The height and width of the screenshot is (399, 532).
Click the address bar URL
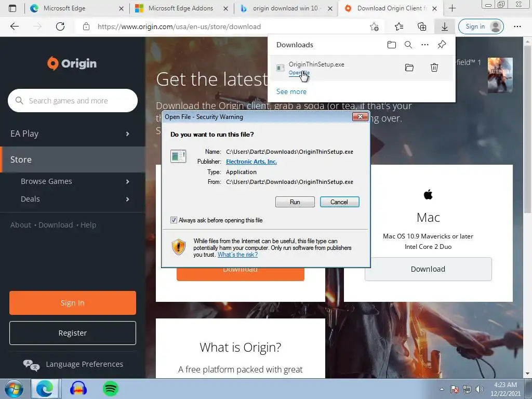[x=179, y=26]
